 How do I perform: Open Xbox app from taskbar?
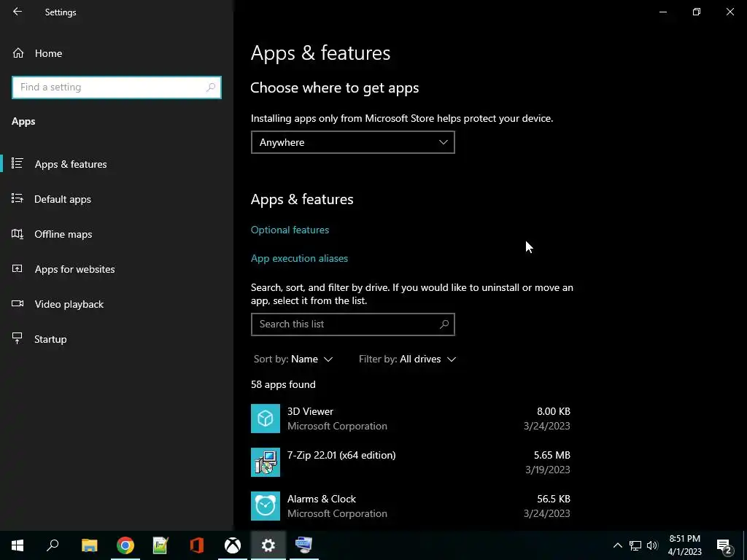coord(233,545)
